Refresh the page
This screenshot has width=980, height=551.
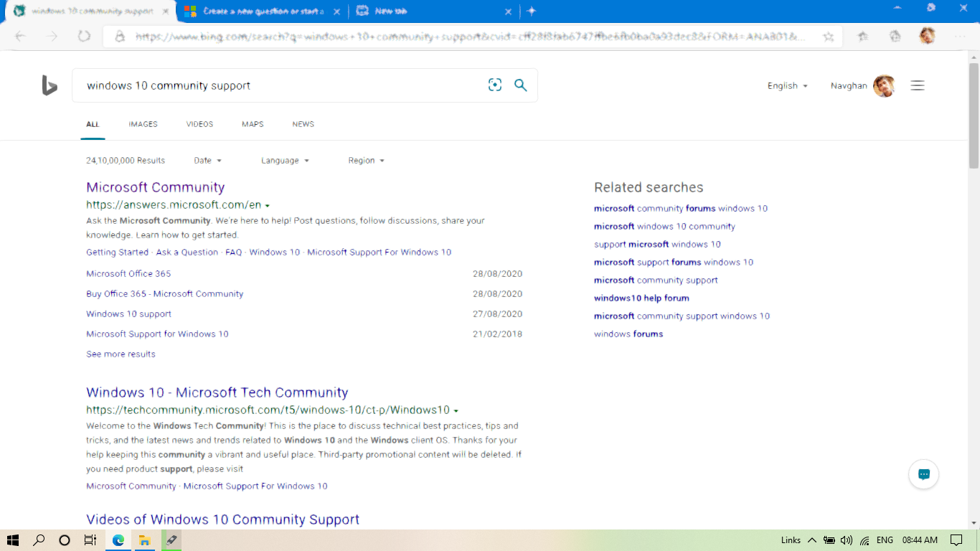84,36
